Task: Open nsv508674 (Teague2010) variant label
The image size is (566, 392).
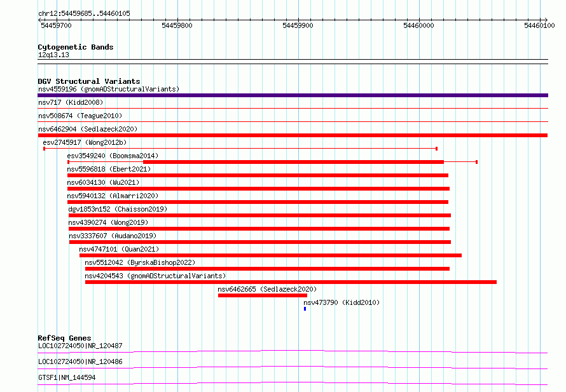Action: [x=80, y=116]
